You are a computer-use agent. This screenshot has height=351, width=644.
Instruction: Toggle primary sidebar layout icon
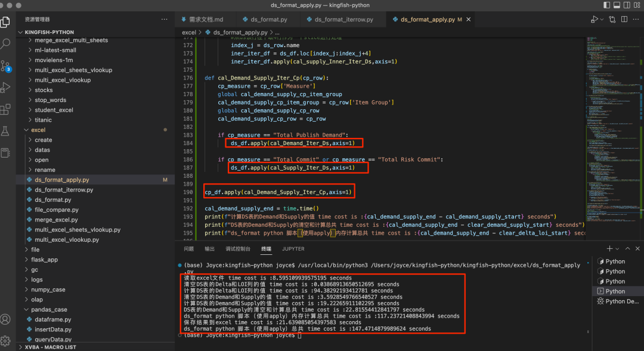click(x=606, y=5)
